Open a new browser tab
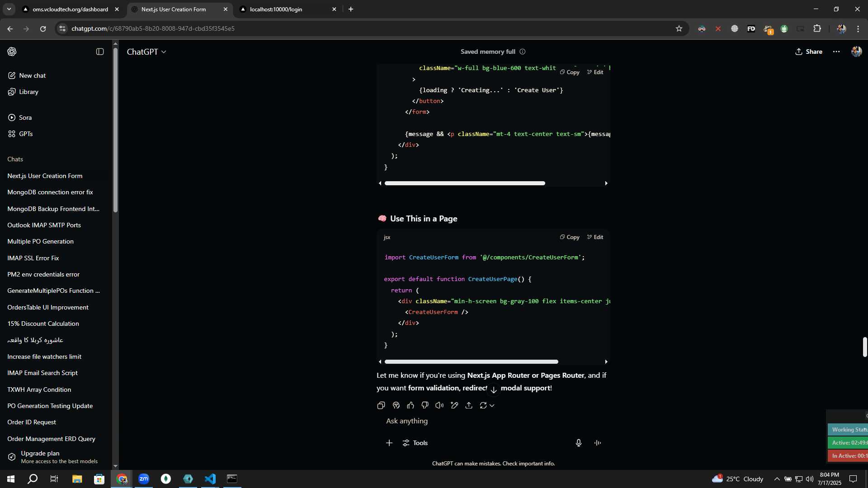 351,9
